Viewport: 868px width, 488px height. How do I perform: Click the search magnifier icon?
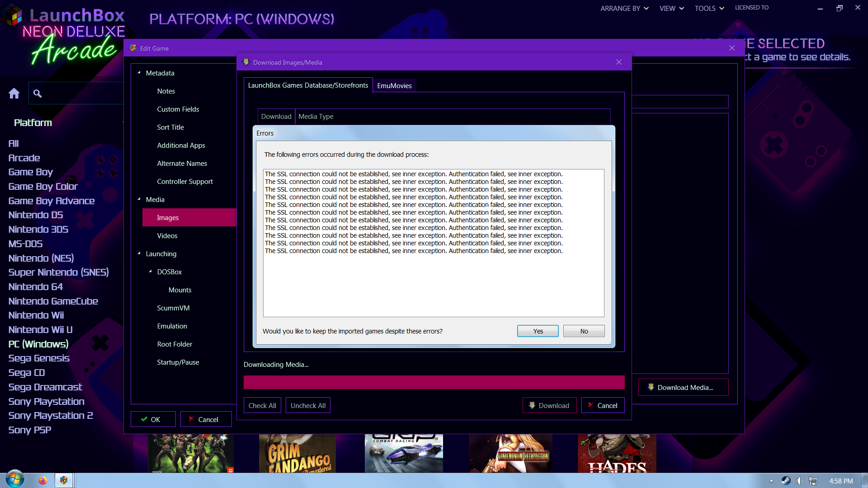(x=38, y=94)
